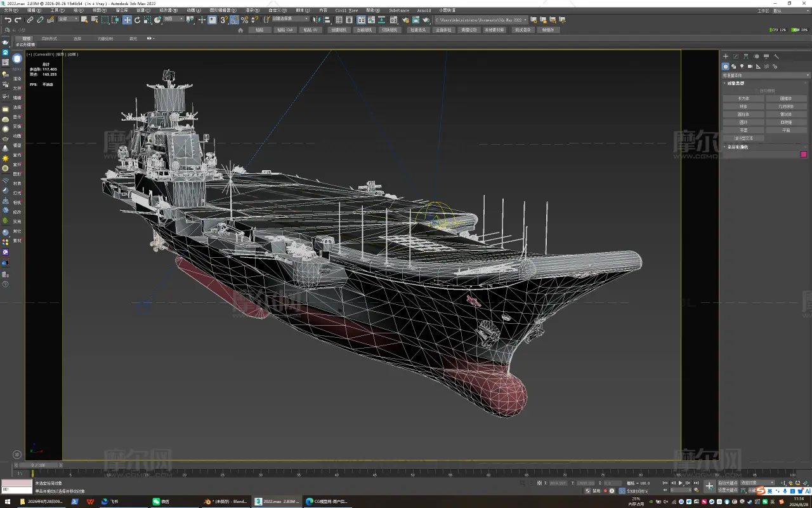Select the Helpers category triangle icon
Viewport: 812px width, 508px height.
[759, 66]
